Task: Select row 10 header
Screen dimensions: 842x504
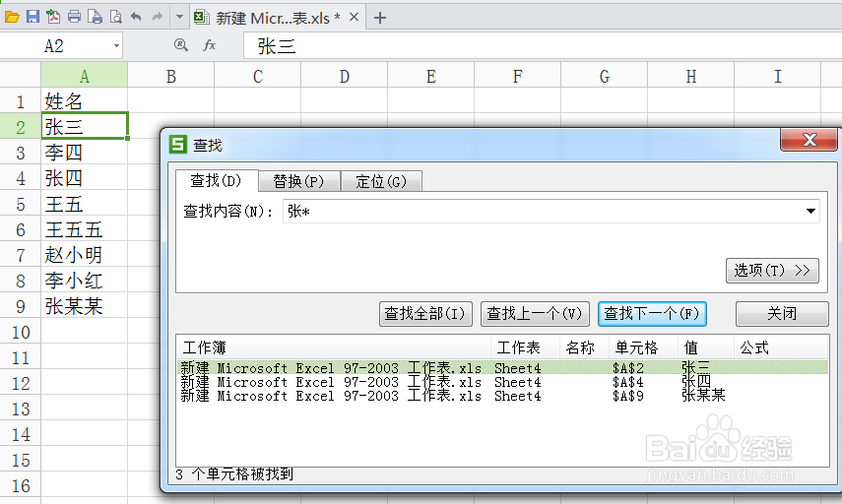Action: point(21,332)
